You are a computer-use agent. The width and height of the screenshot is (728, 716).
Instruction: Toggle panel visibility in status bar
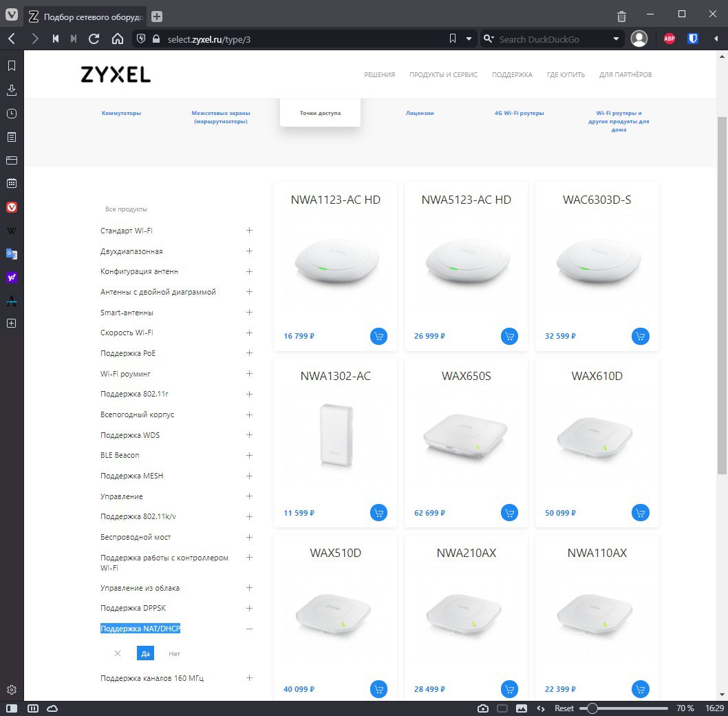pyautogui.click(x=12, y=708)
